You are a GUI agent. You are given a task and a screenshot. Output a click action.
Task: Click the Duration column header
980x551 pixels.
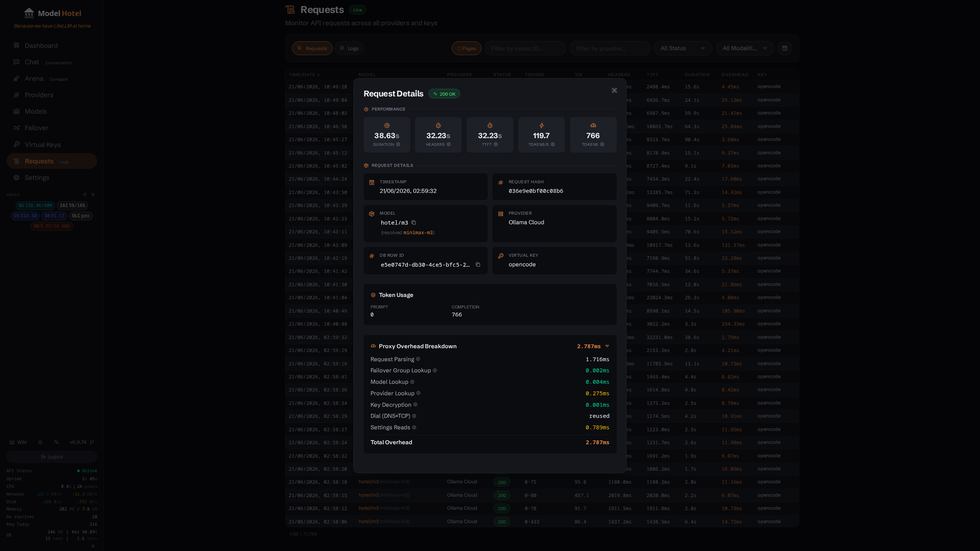click(697, 75)
